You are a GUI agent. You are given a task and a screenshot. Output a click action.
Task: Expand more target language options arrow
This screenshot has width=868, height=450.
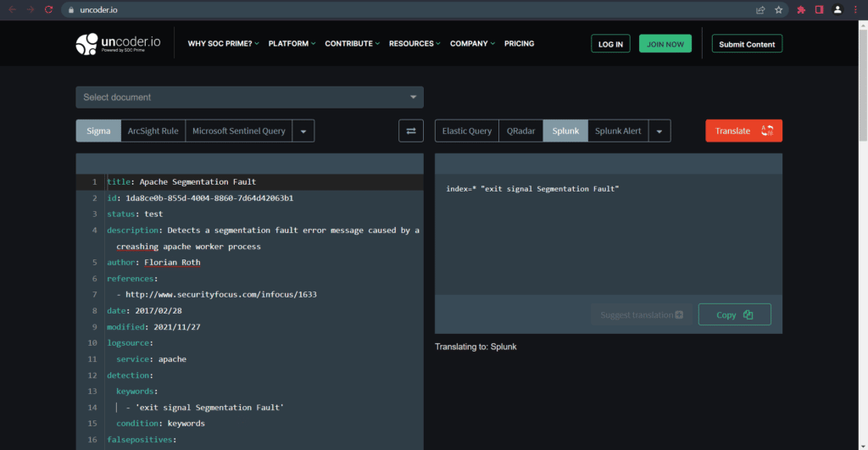pos(660,131)
